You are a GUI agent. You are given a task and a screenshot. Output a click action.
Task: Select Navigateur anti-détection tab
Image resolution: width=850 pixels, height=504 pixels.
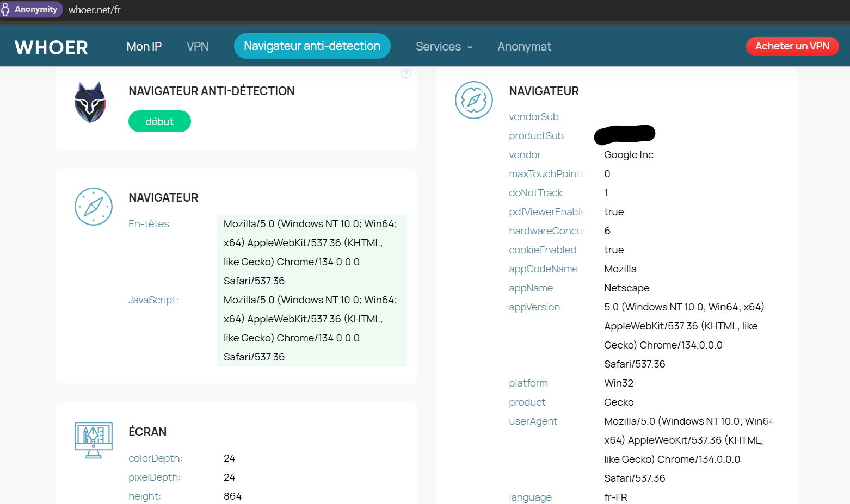[x=312, y=46]
